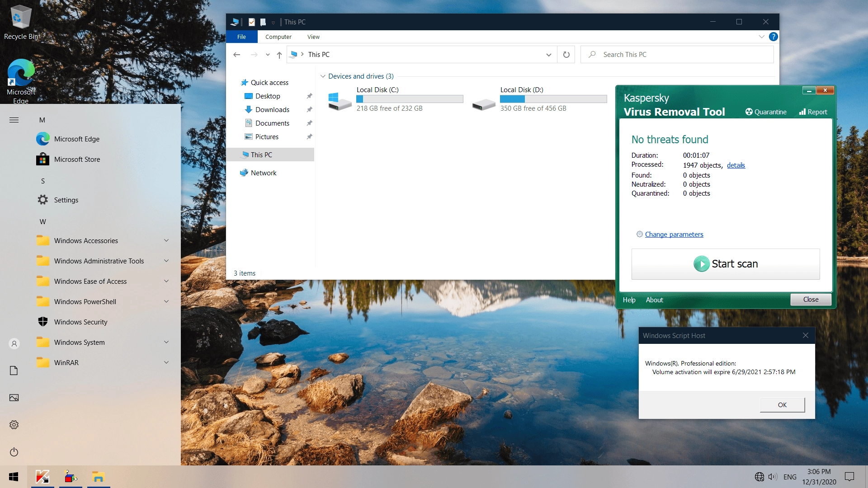Select Quick access in navigation pane

tap(269, 82)
